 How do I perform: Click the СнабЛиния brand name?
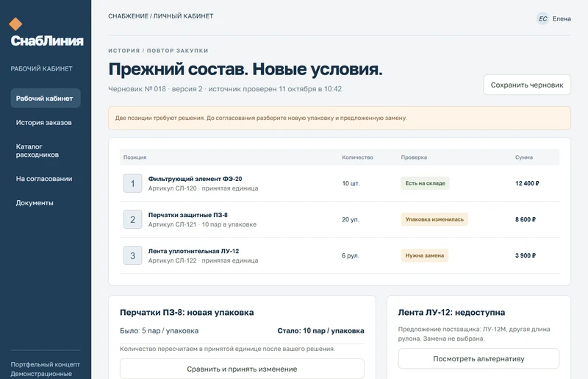[47, 41]
